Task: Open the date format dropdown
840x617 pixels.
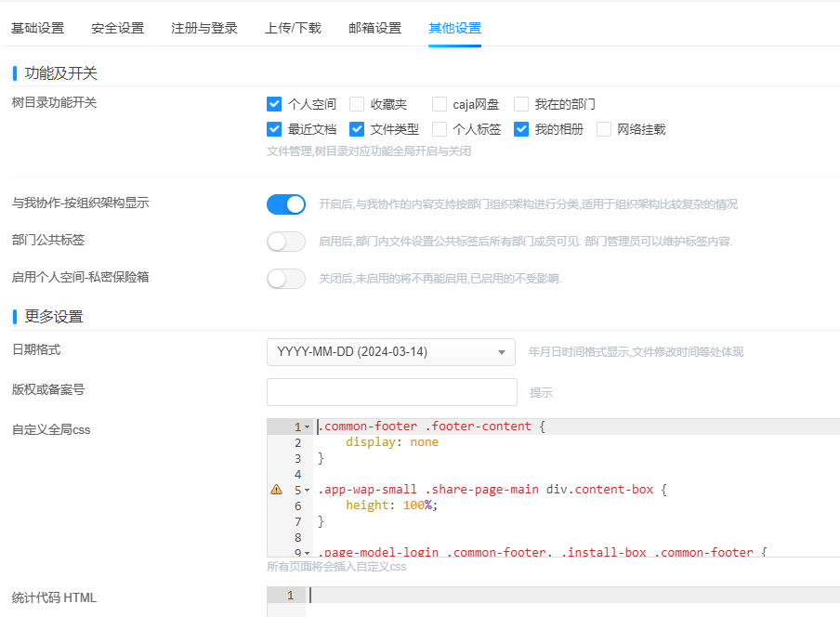Action: point(390,352)
